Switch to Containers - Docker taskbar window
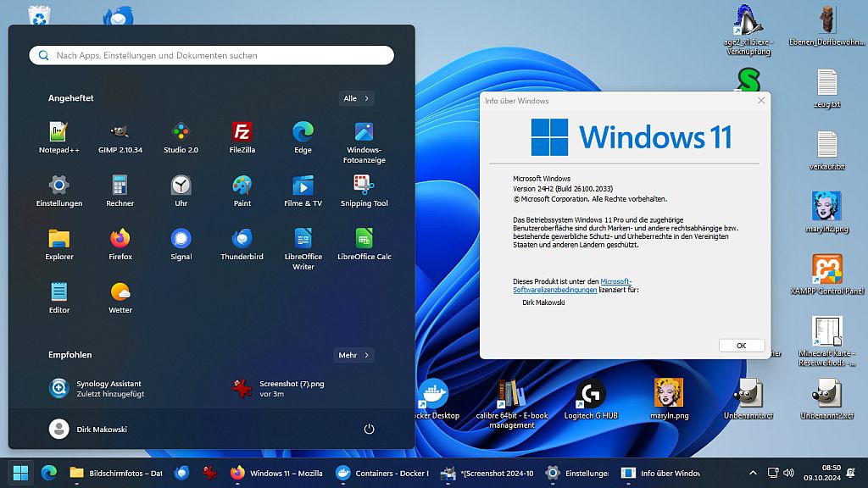Viewport: 868px width, 488px height. (382, 473)
